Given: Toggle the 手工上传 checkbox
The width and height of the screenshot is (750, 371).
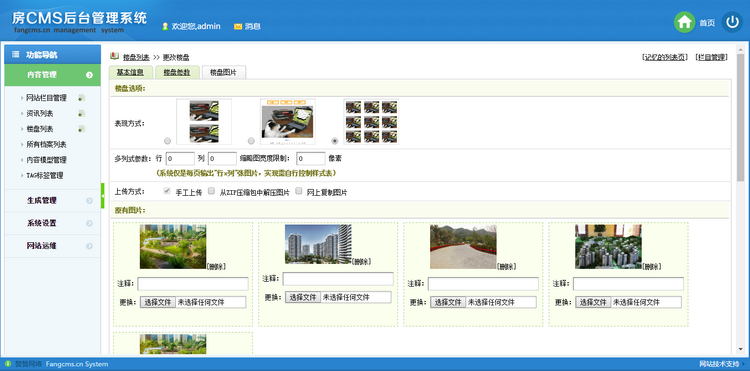Looking at the screenshot, I should pyautogui.click(x=167, y=191).
